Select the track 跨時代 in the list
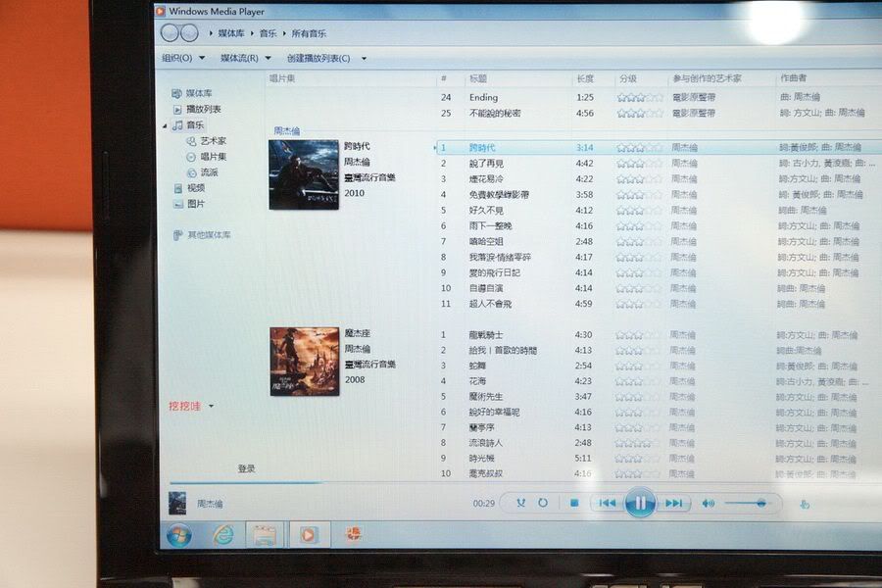 482,148
